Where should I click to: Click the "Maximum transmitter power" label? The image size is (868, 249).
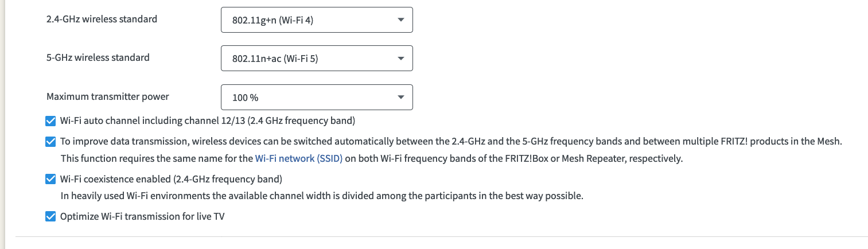107,96
